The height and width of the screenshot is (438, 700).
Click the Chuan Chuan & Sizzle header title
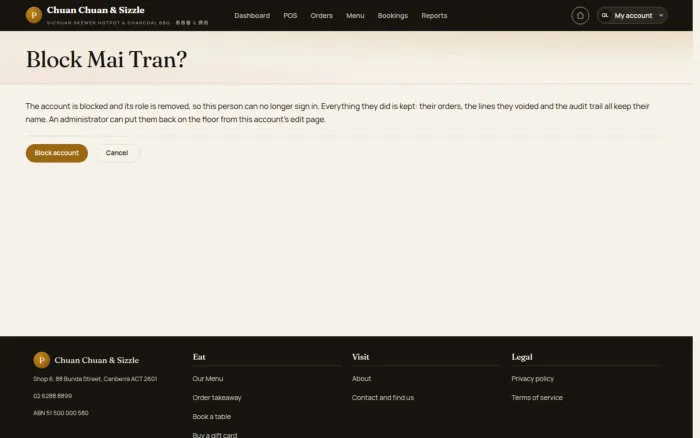96,10
